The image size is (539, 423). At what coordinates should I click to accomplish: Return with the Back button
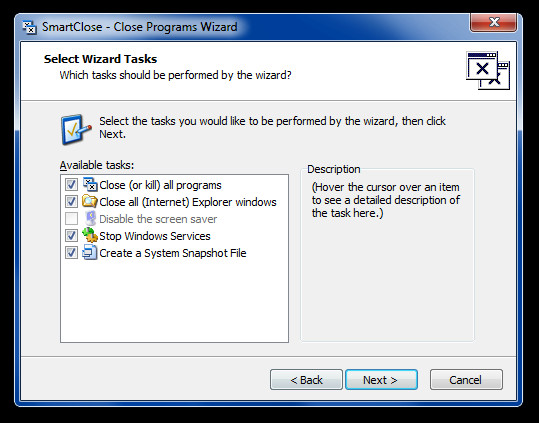point(306,380)
